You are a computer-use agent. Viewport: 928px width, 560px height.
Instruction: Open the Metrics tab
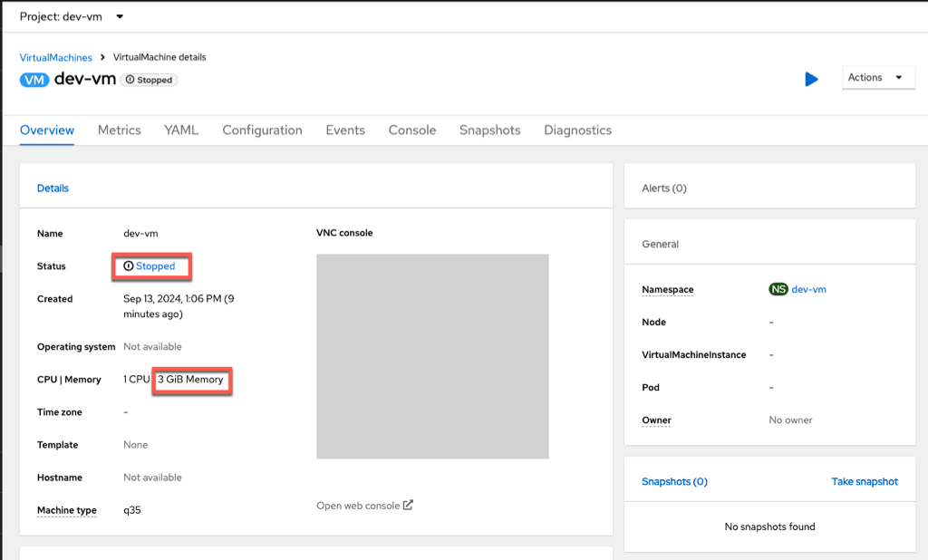click(x=119, y=130)
